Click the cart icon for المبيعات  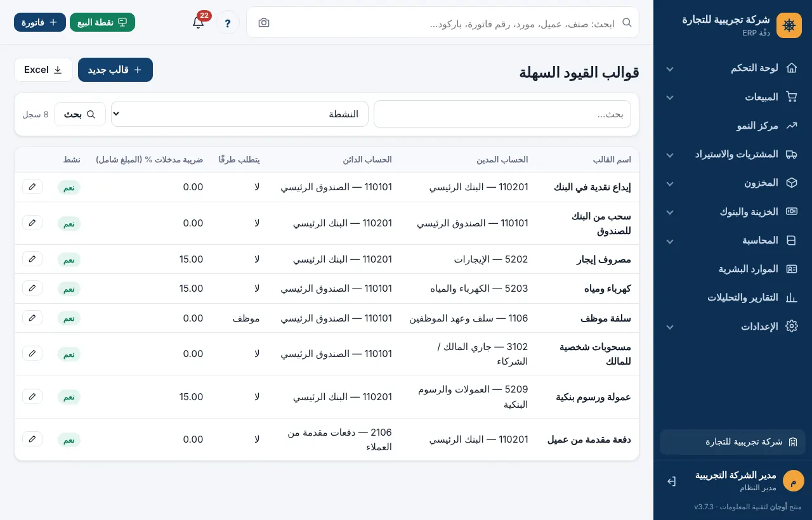pyautogui.click(x=791, y=97)
